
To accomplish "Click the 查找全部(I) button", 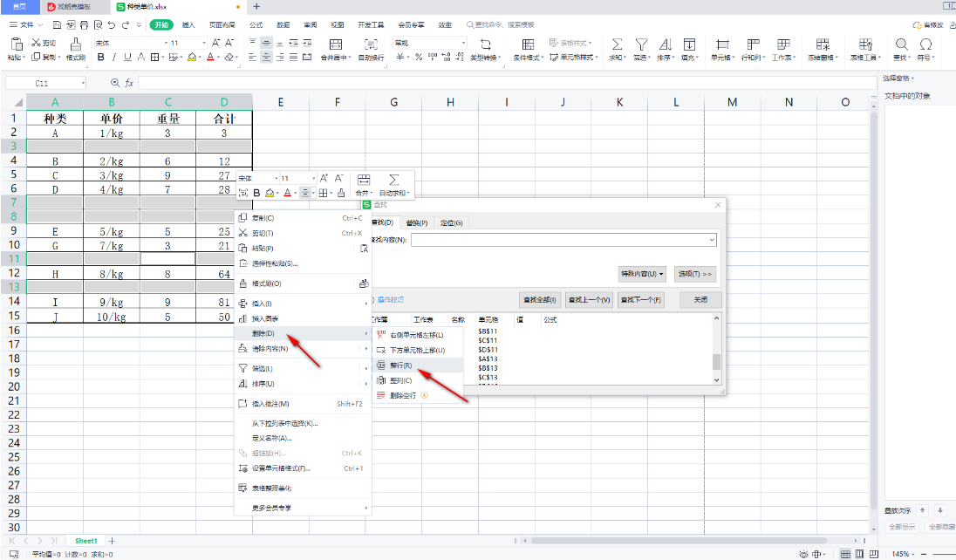I will tap(540, 299).
